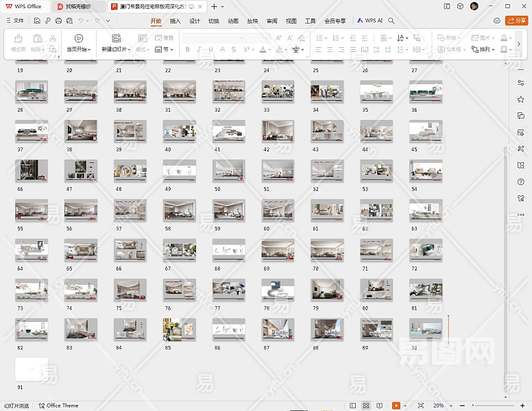Click the WPS AI button
This screenshot has width=532, height=411.
coord(370,21)
